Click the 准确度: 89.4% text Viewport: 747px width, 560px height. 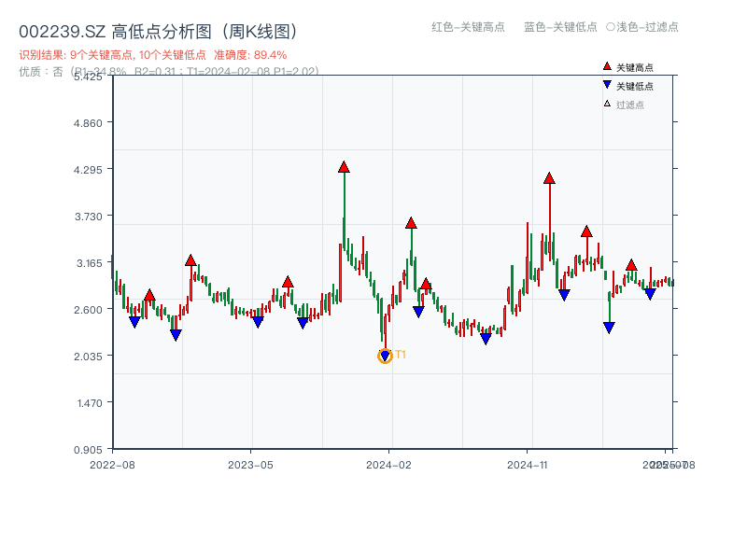tap(250, 55)
